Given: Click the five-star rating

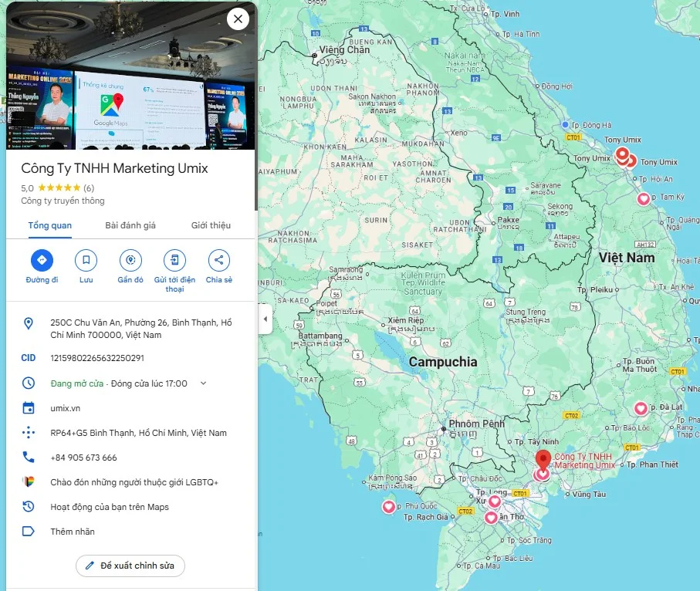Looking at the screenshot, I should click(59, 187).
